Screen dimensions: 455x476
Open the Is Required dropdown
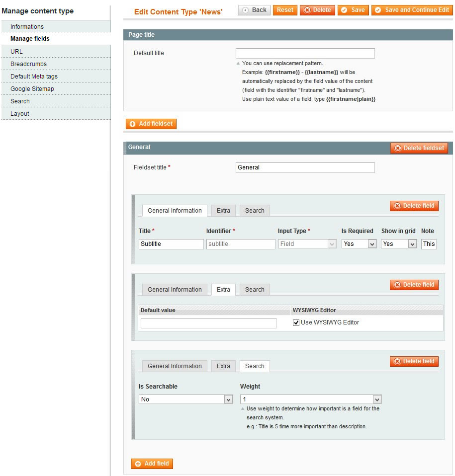tap(359, 244)
